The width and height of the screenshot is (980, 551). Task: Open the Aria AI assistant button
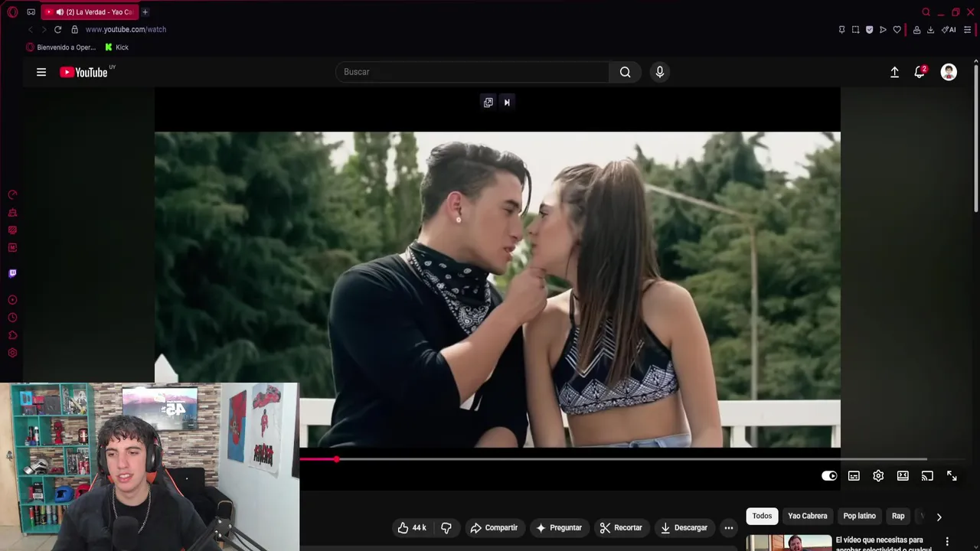pyautogui.click(x=949, y=30)
